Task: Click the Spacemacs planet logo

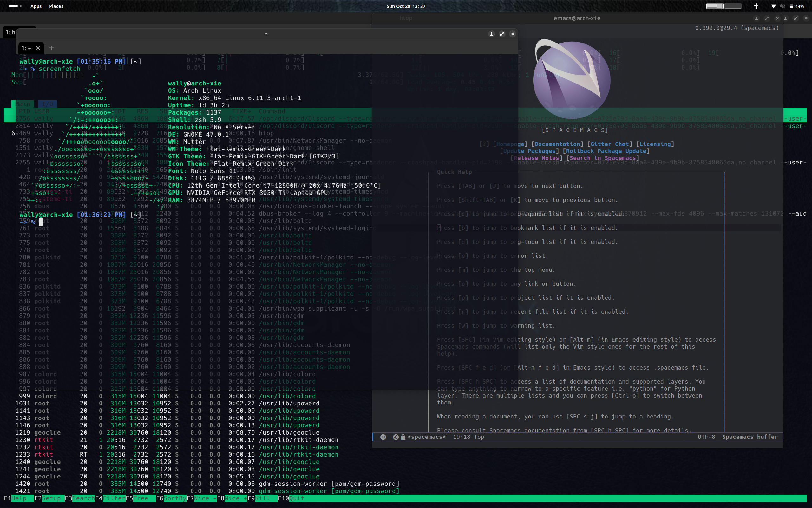Action: [x=572, y=78]
